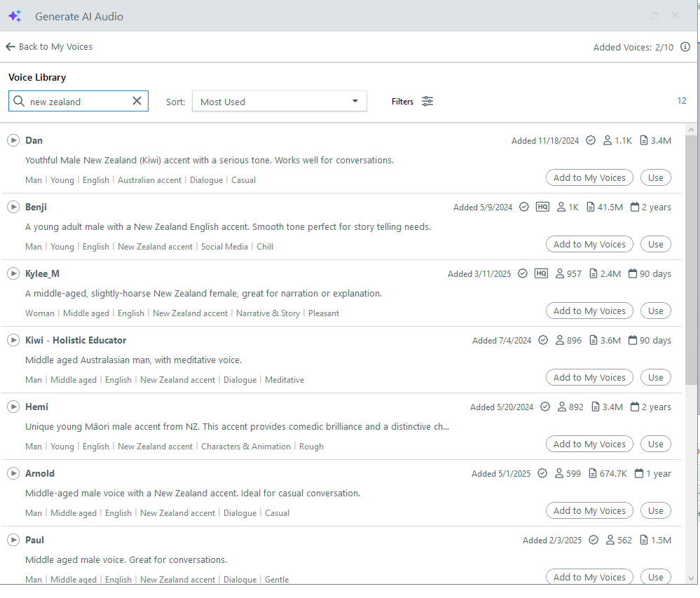Open the Sort dropdown 'Most Used'
700x598 pixels.
279,102
